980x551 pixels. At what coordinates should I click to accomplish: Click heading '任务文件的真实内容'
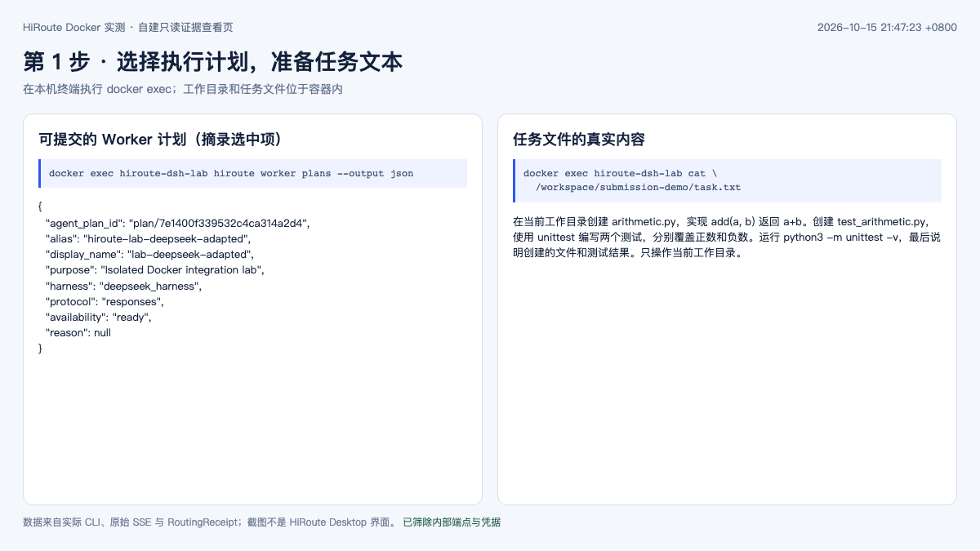click(x=579, y=140)
